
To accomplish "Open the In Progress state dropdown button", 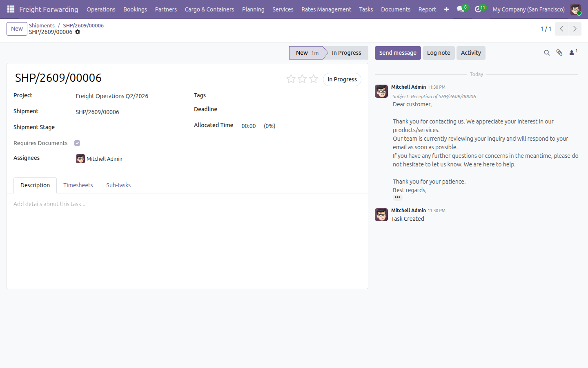I will click(x=342, y=79).
